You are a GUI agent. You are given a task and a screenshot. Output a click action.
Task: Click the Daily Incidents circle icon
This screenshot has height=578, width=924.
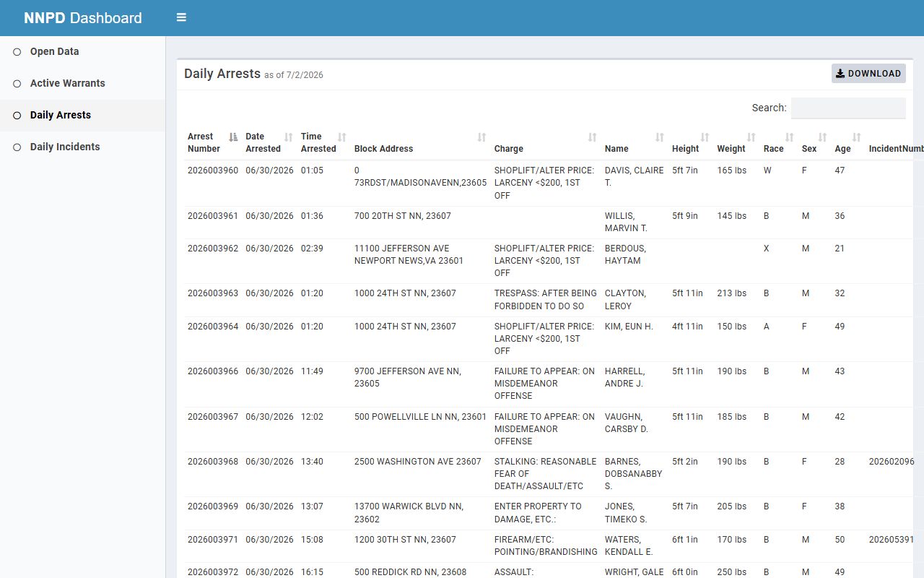[x=17, y=147]
